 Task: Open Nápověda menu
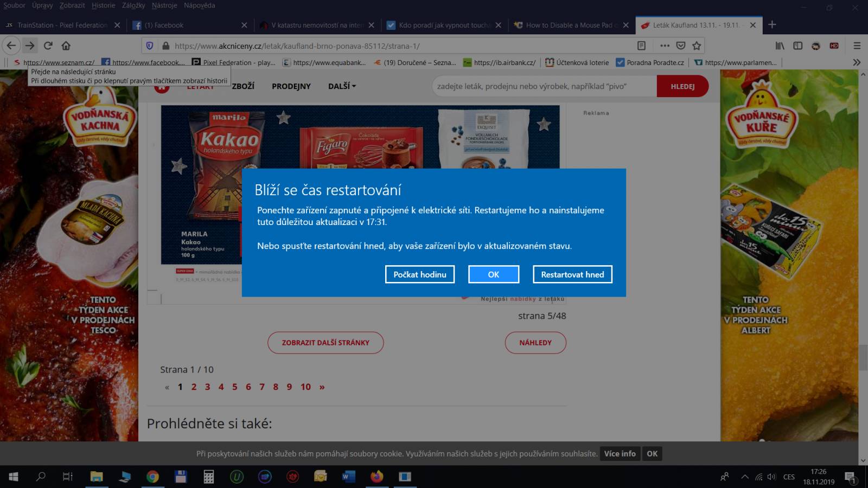tap(199, 5)
